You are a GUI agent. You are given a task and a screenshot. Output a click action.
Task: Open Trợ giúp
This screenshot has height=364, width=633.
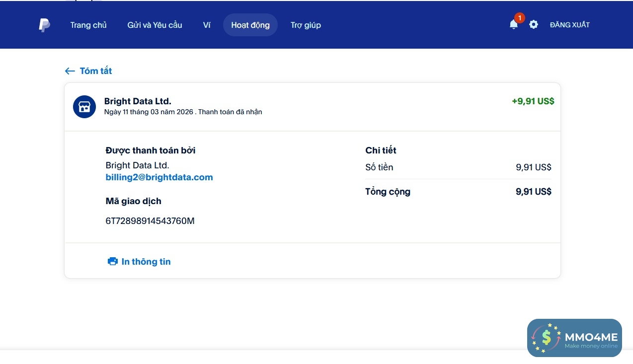306,25
